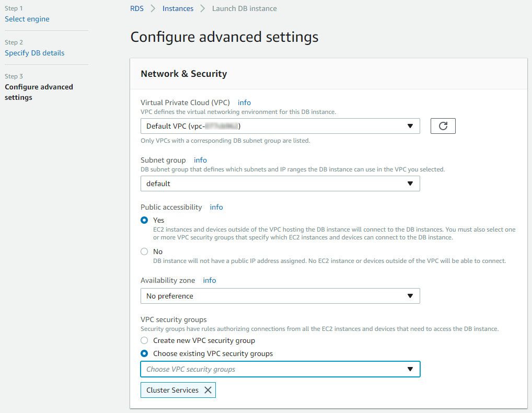
Task: Go to Step 2 Specify DB details
Action: (34, 53)
